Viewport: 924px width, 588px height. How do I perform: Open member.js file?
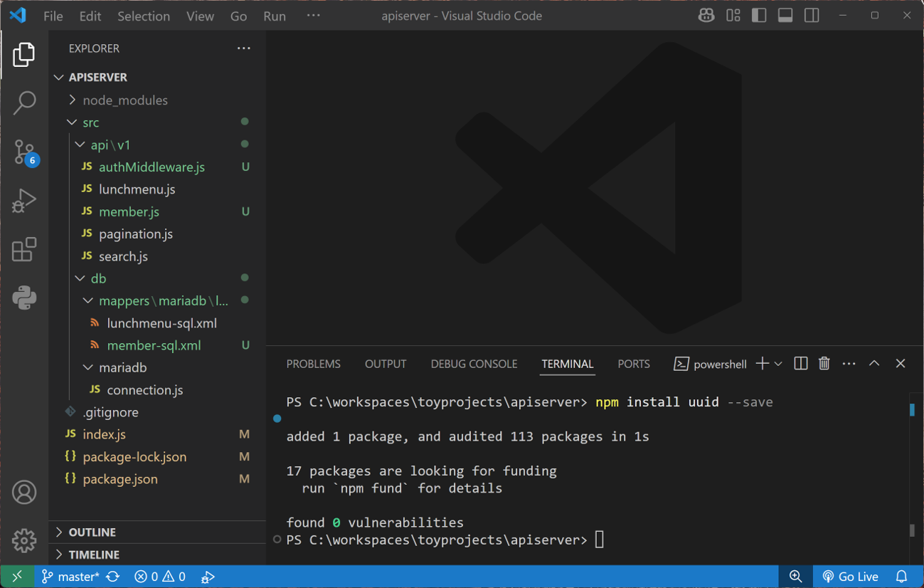(x=157, y=211)
